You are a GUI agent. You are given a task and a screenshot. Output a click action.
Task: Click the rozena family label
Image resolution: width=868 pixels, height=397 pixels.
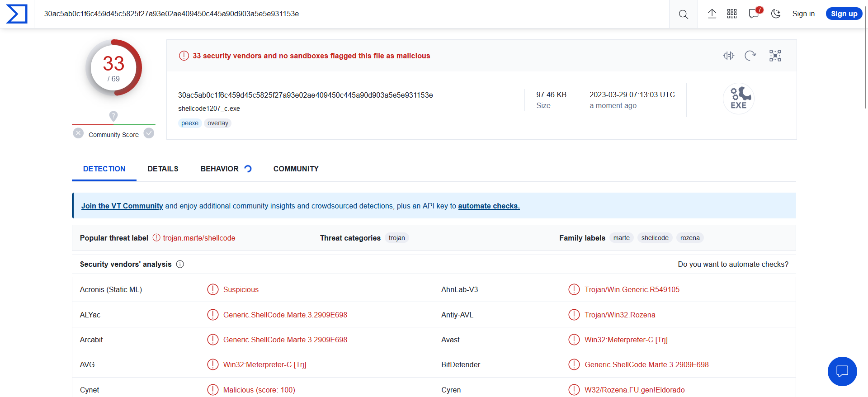[690, 238]
